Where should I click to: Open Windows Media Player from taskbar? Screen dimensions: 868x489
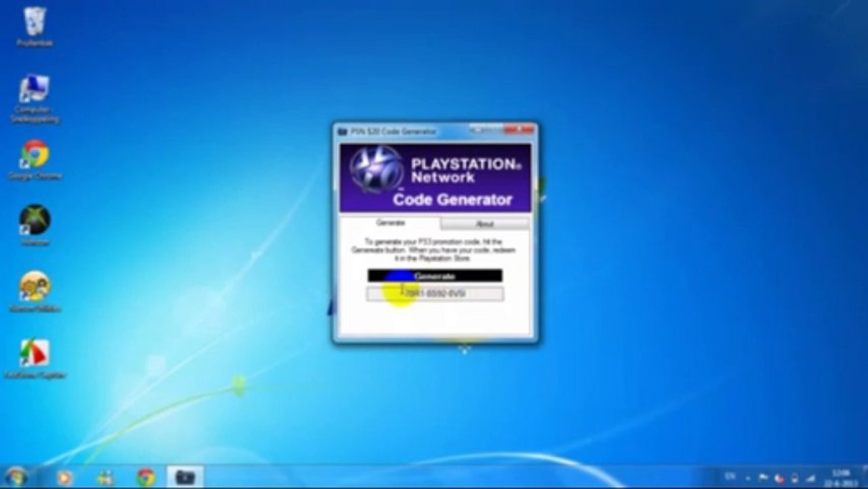(64, 478)
